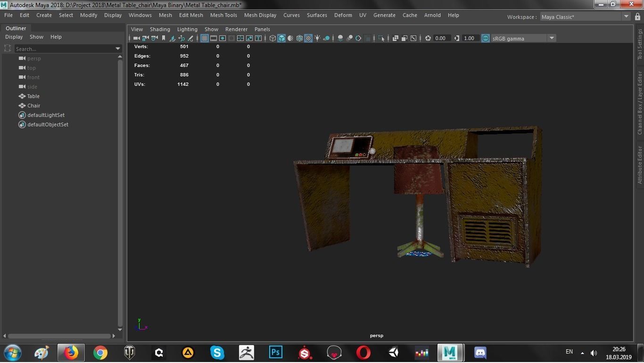
Task: Open Firefox from the taskbar
Action: pos(71,352)
